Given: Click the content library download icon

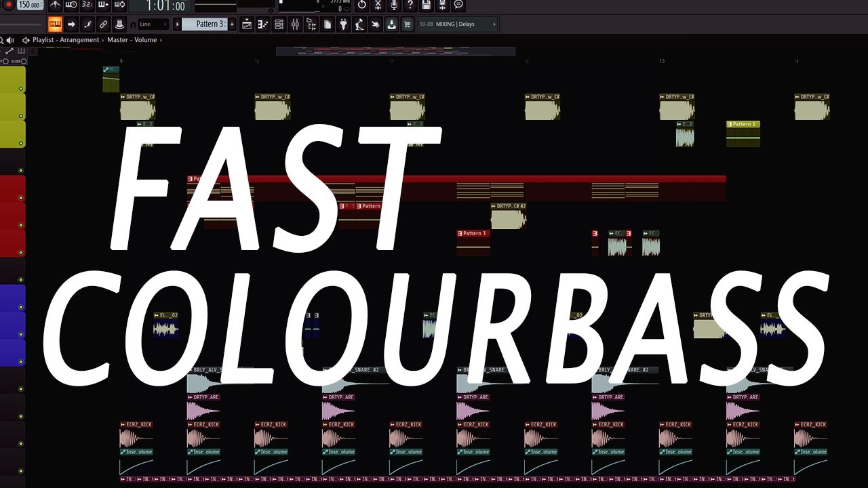Looking at the screenshot, I should coord(391,24).
